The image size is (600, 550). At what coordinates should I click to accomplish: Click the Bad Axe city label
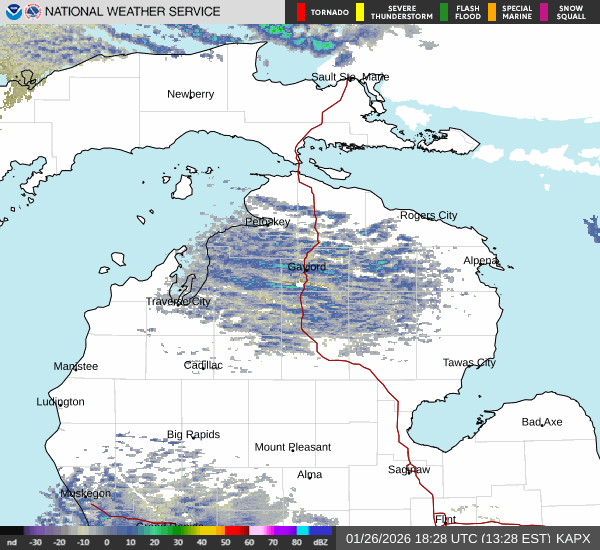pos(541,422)
